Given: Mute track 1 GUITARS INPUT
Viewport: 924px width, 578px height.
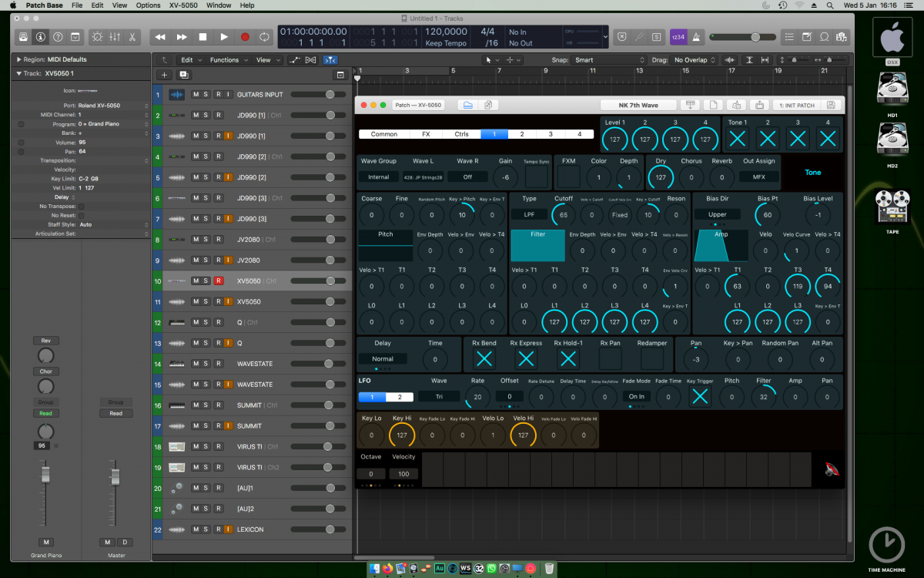Looking at the screenshot, I should [196, 95].
